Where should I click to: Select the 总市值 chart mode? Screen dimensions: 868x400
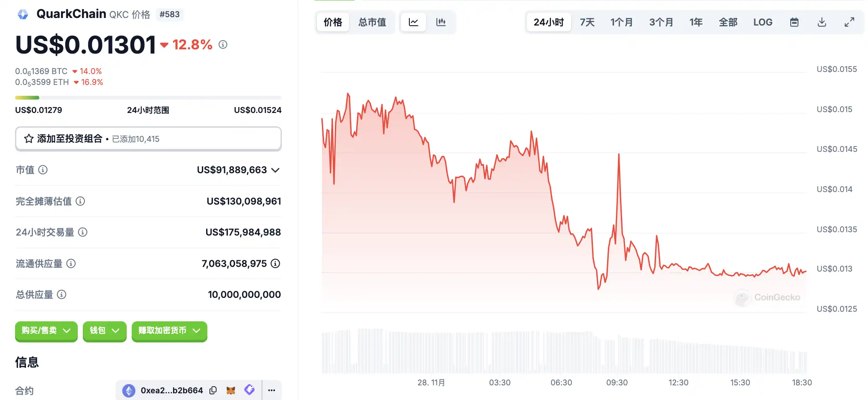372,22
